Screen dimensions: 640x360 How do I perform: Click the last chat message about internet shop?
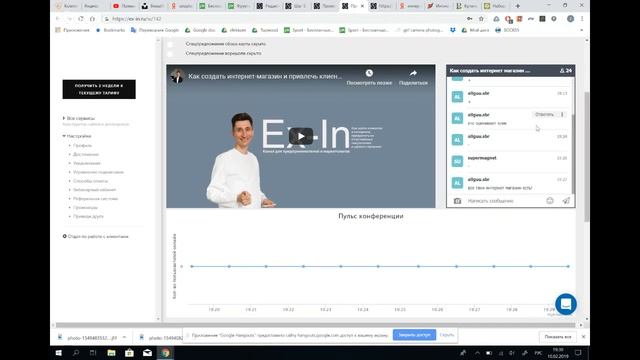point(500,188)
